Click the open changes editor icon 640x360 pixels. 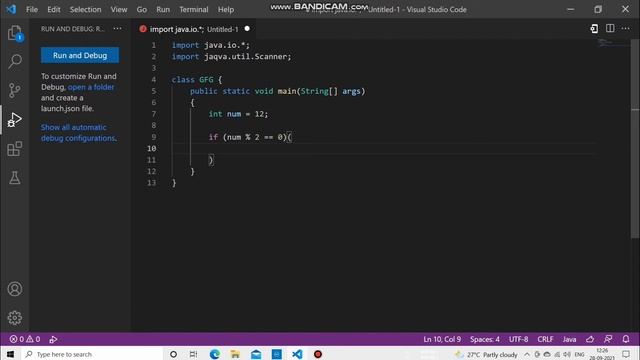[594, 29]
